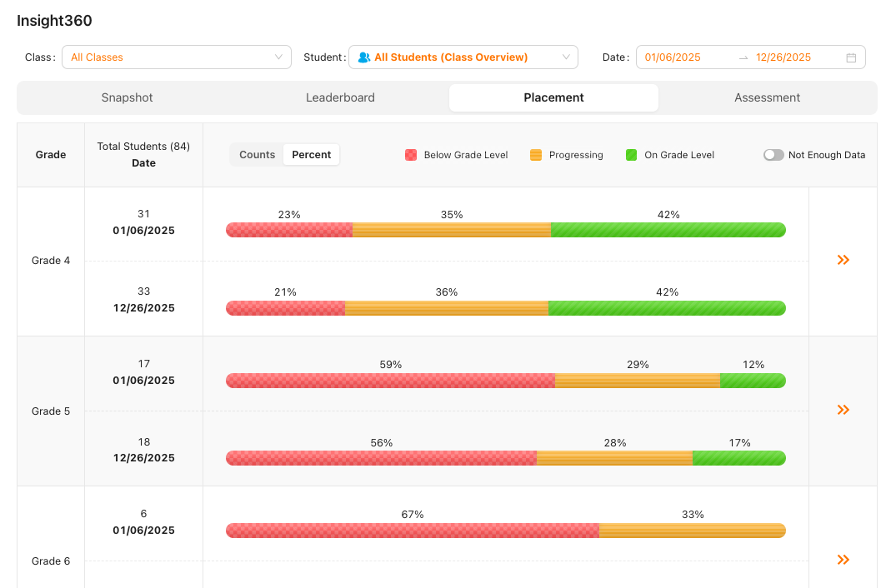Image resolution: width=896 pixels, height=588 pixels.
Task: Open Grade 6 details double-chevron
Action: [x=843, y=560]
